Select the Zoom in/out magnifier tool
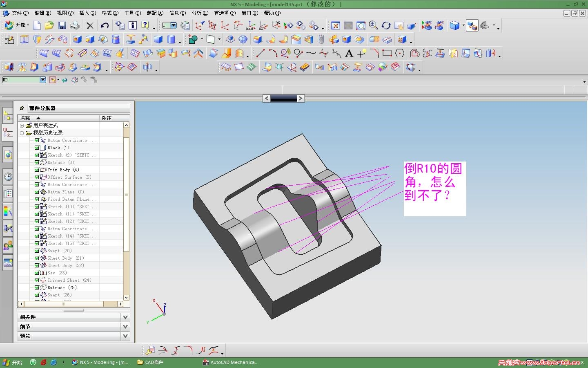 click(373, 26)
